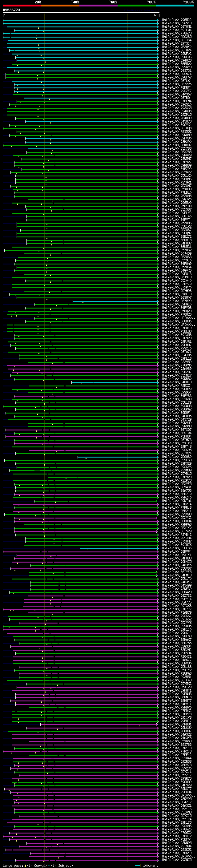Select hit UniRef100_O23609
197x868 pixels.
tap(177, 399)
